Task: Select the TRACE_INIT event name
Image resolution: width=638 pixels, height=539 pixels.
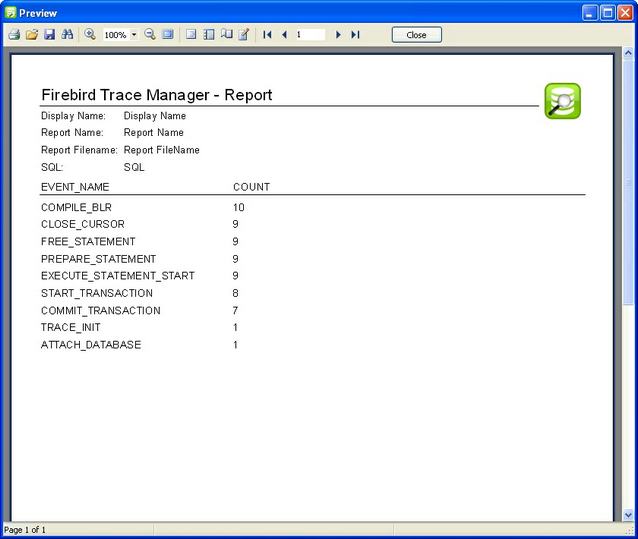Action: [x=71, y=327]
